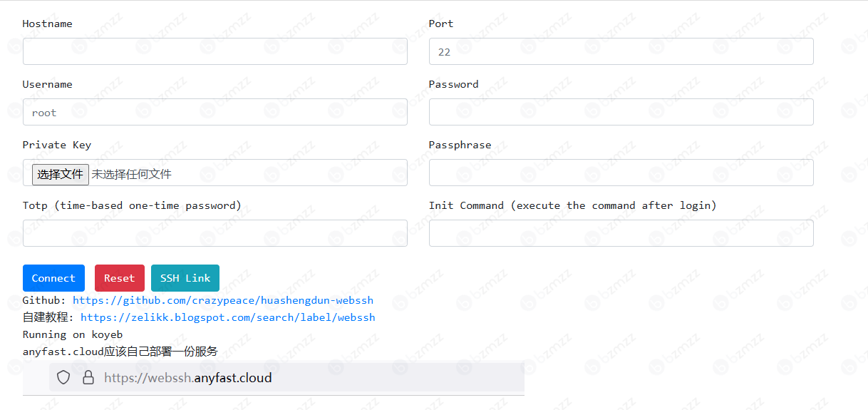
Task: Click the Hostname label text
Action: (47, 24)
